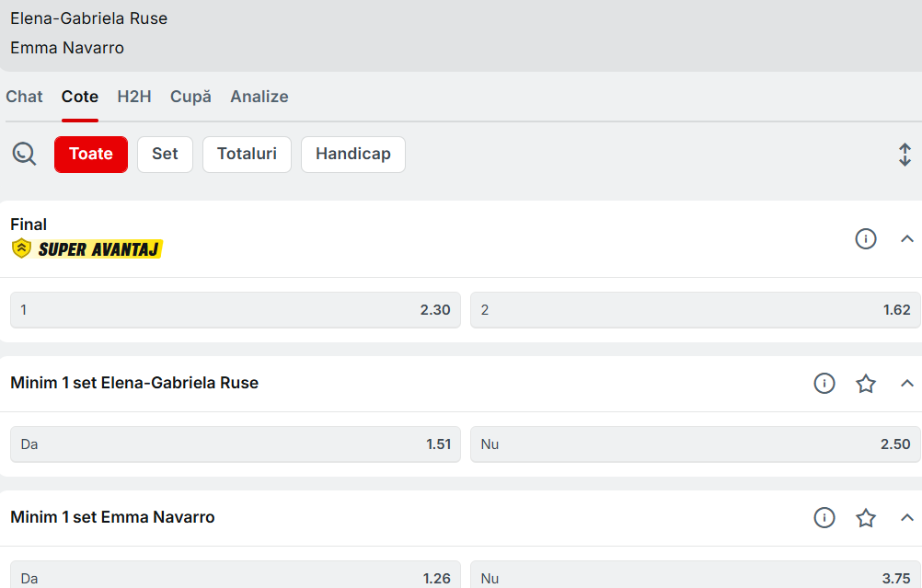The image size is (922, 588).
Task: Filter markets by Handicap
Action: 352,155
